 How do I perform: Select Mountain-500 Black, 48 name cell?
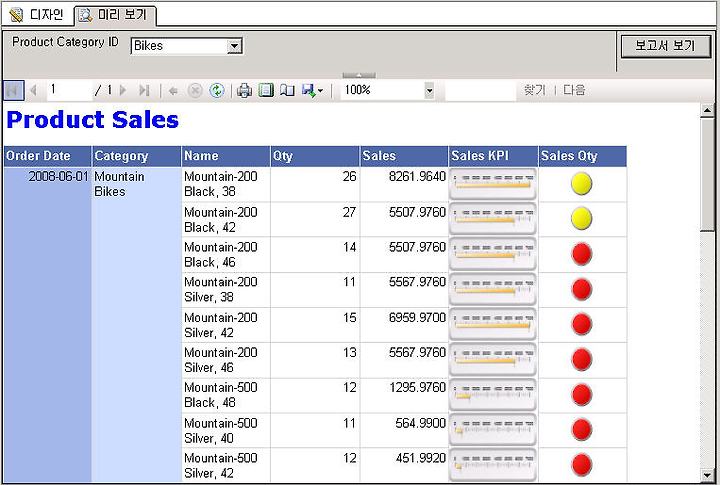click(225, 395)
